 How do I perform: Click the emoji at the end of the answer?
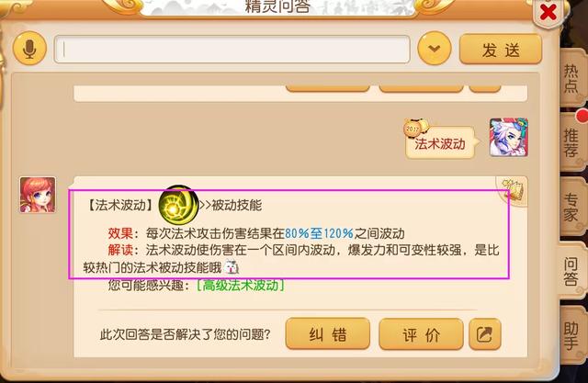click(232, 267)
